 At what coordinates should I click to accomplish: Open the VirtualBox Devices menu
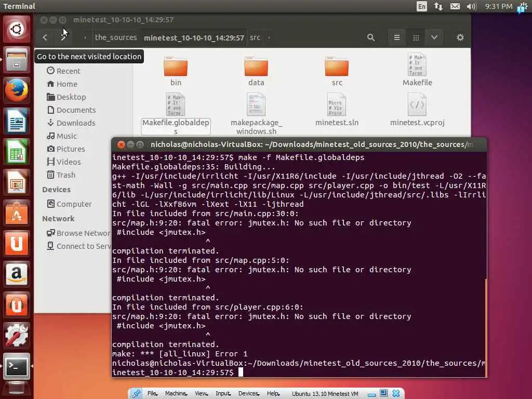(x=249, y=394)
